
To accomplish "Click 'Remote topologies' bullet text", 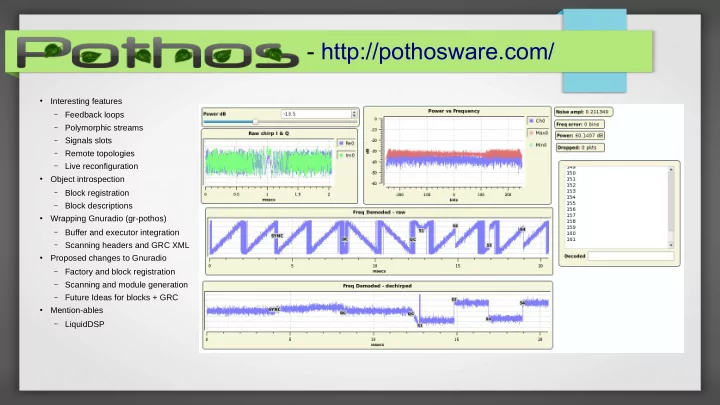I will coord(100,153).
